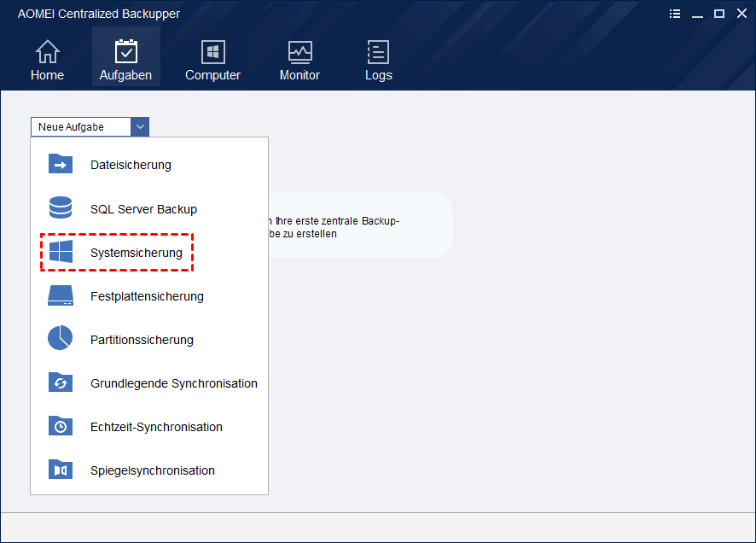The height and width of the screenshot is (543, 756).
Task: Switch to the Aufgaben tab label
Action: [x=125, y=75]
